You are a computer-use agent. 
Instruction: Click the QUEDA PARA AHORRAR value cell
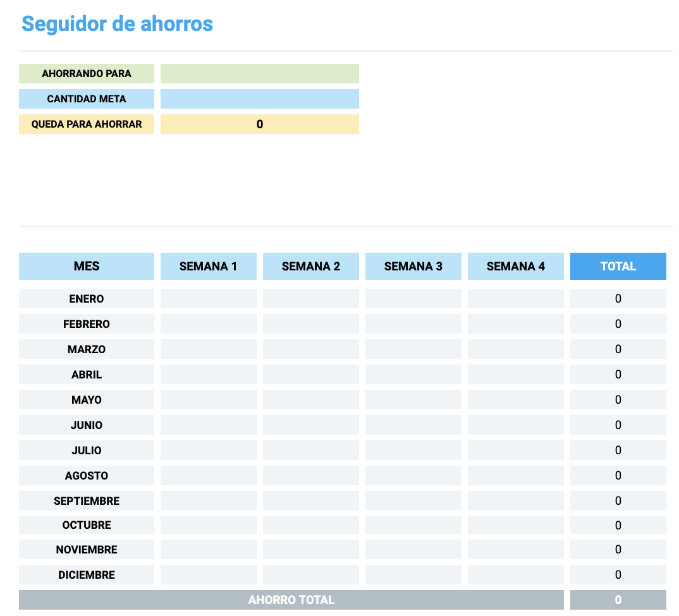260,124
